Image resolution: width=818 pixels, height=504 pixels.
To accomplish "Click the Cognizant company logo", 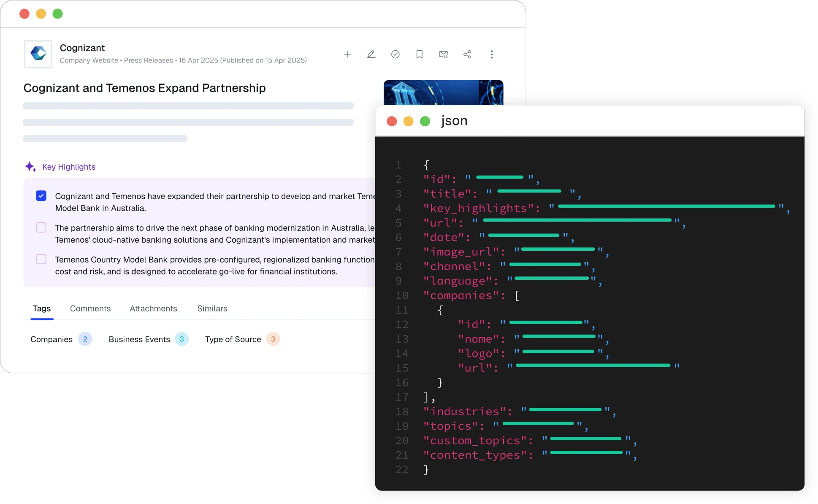I will point(38,54).
